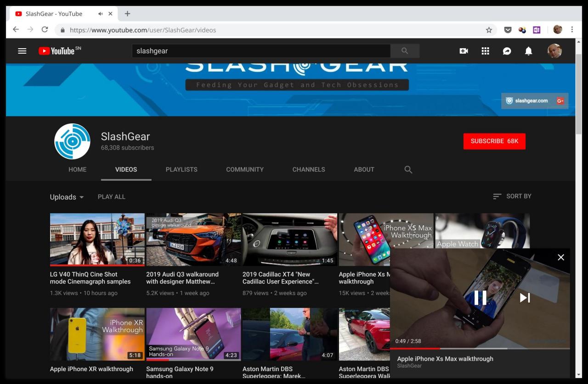Image resolution: width=588 pixels, height=384 pixels.
Task: Open the 2019 Cadillac XT4 video title
Action: pos(281,278)
